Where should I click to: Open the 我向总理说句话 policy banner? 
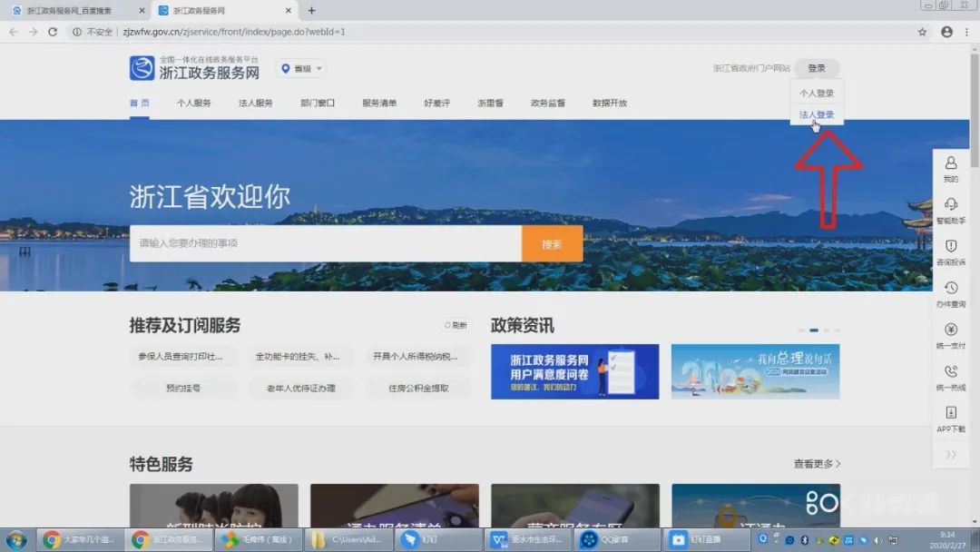point(755,371)
